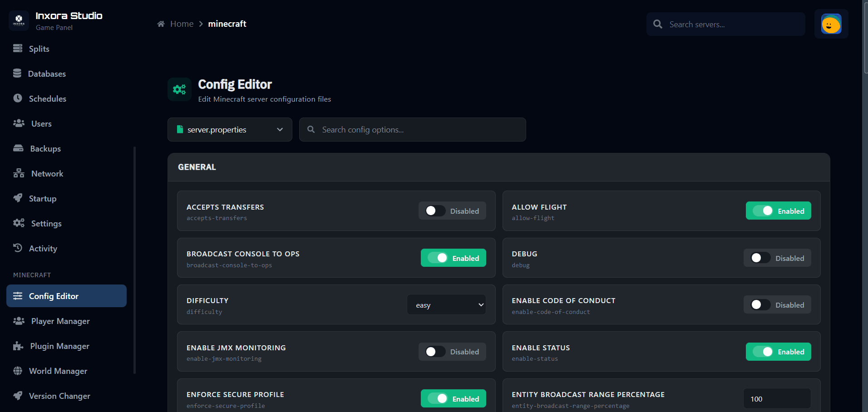
Task: Change Difficulty using the easy dropdown
Action: pos(446,304)
